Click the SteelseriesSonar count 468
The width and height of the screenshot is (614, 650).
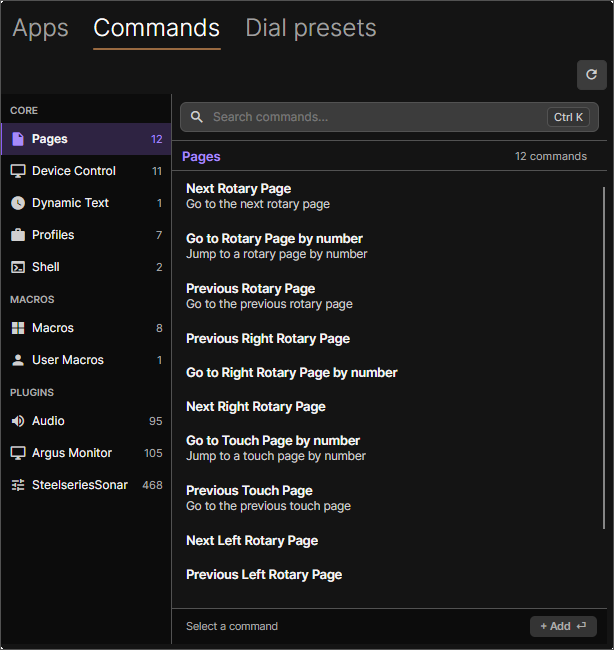(x=152, y=485)
